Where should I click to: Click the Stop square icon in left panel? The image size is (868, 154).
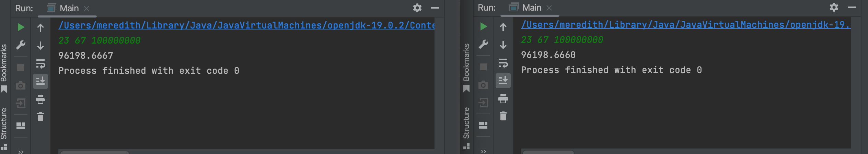click(x=21, y=68)
